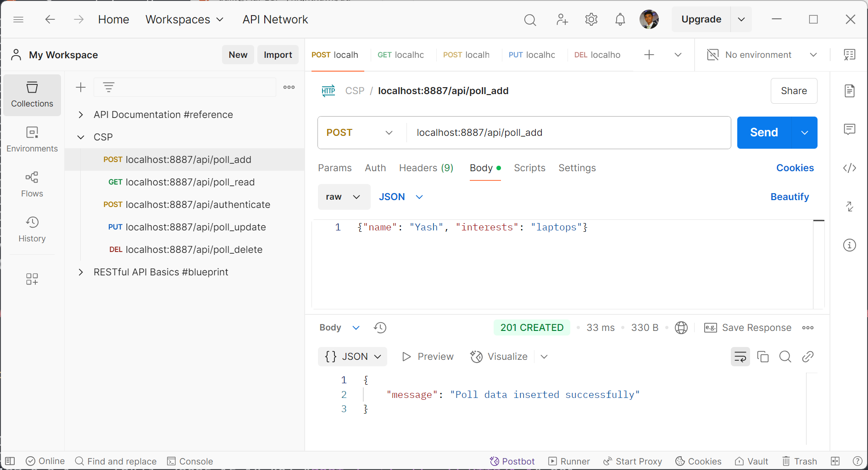Open Postbot from the status bar
Screen dimensions: 868x470
[512, 461]
